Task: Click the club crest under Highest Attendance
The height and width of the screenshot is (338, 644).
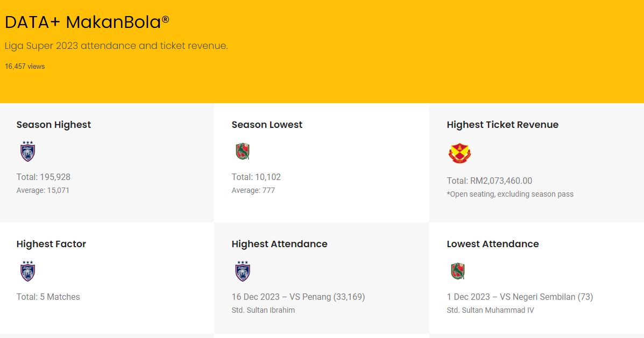Action: tap(243, 271)
